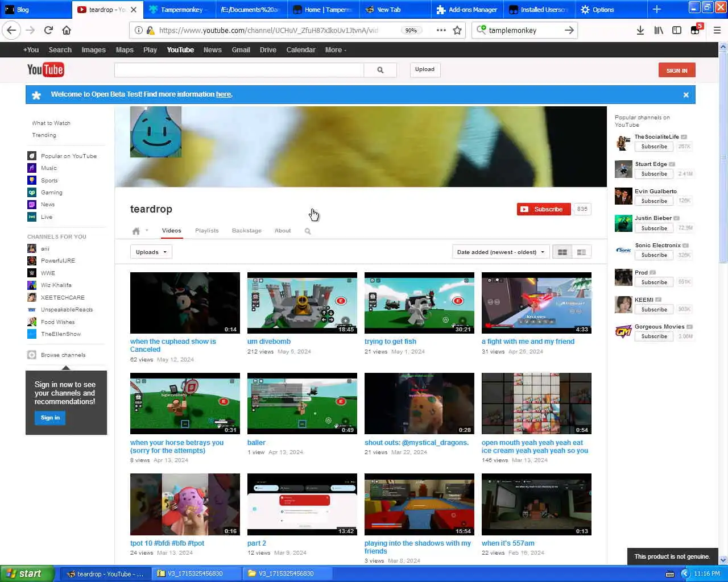
Task: Open Images in the Google bar
Action: (x=93, y=50)
